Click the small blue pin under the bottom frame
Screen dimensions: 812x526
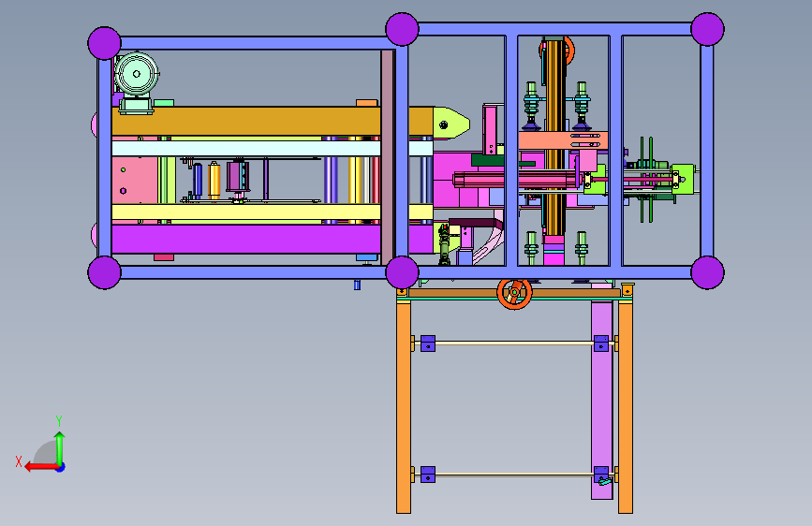point(358,285)
